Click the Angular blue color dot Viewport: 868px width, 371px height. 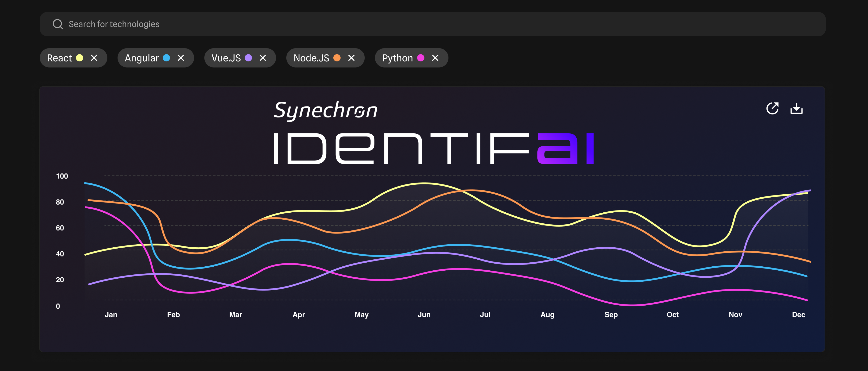point(166,58)
